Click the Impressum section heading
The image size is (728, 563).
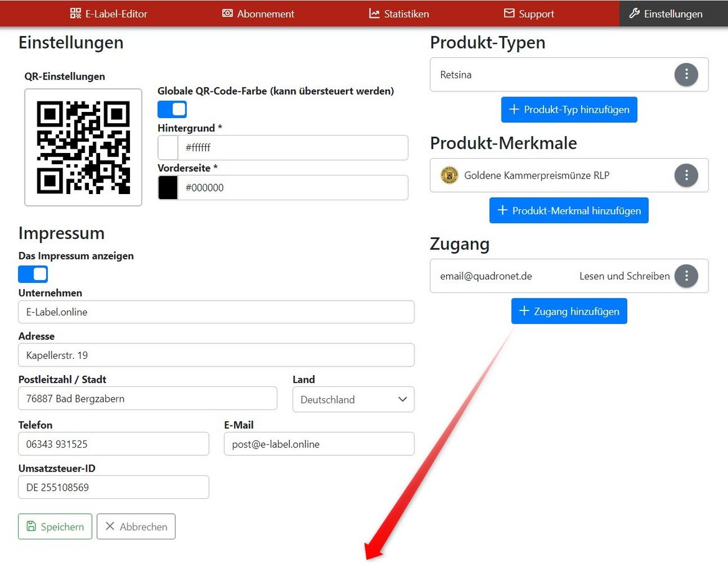[x=61, y=233]
